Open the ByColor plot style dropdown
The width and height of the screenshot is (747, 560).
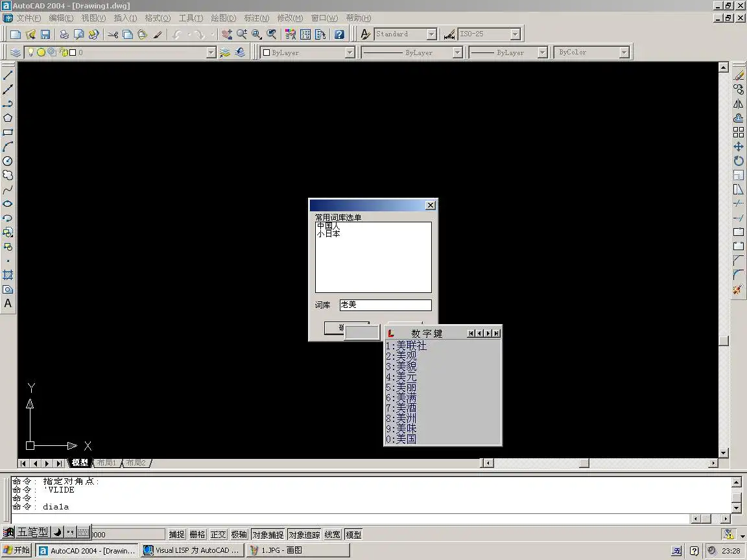point(624,53)
